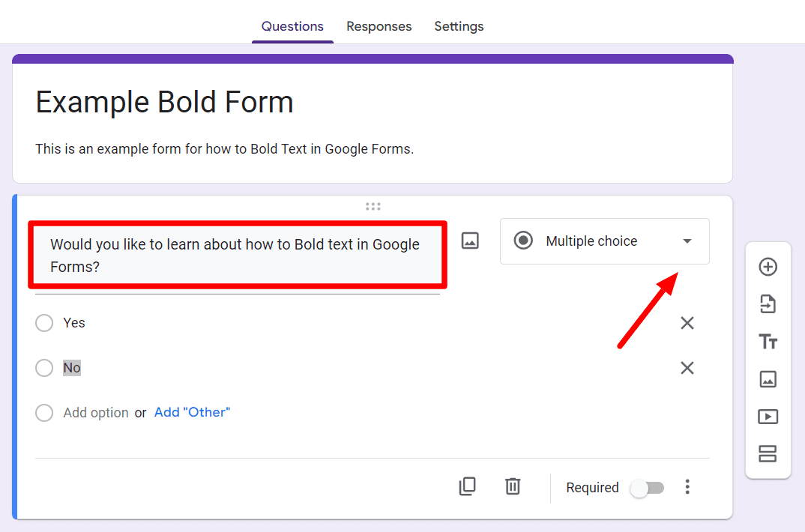Image resolution: width=805 pixels, height=532 pixels.
Task: Insert an image from the sidebar
Action: 768,379
